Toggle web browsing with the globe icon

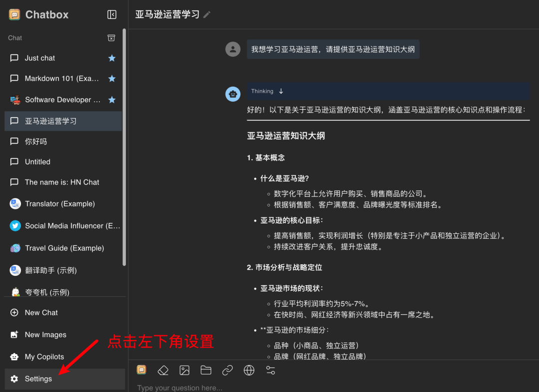tap(249, 371)
